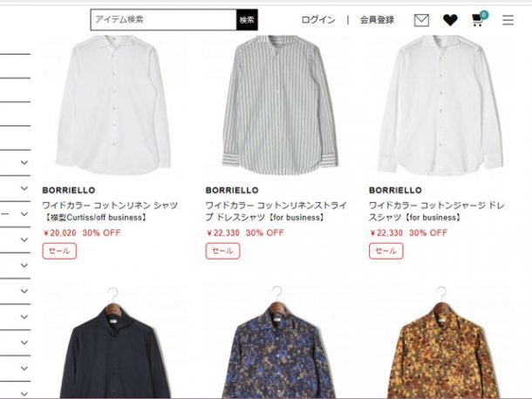
Task: Focus the アイテム検索 search field
Action: pos(164,20)
